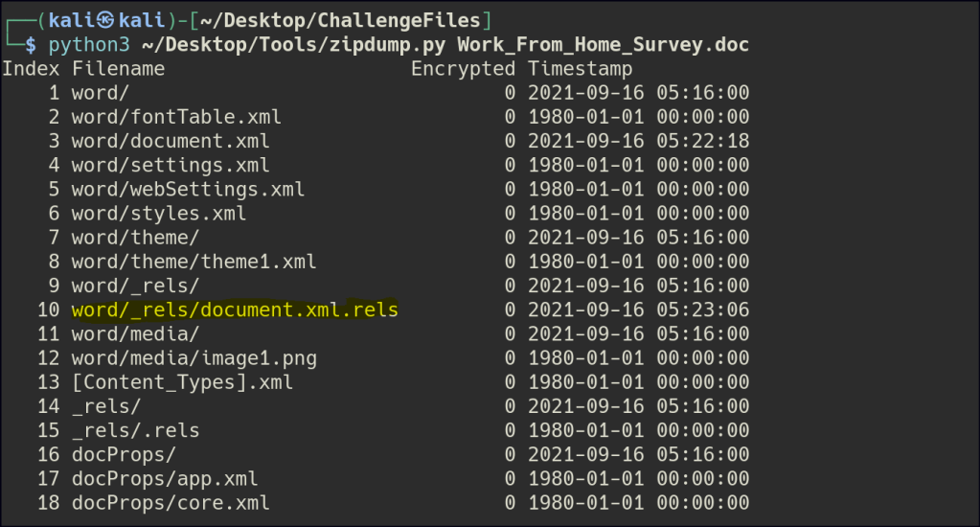Select the docProps/core.xml entry
This screenshot has width=980, height=527.
coord(171,502)
